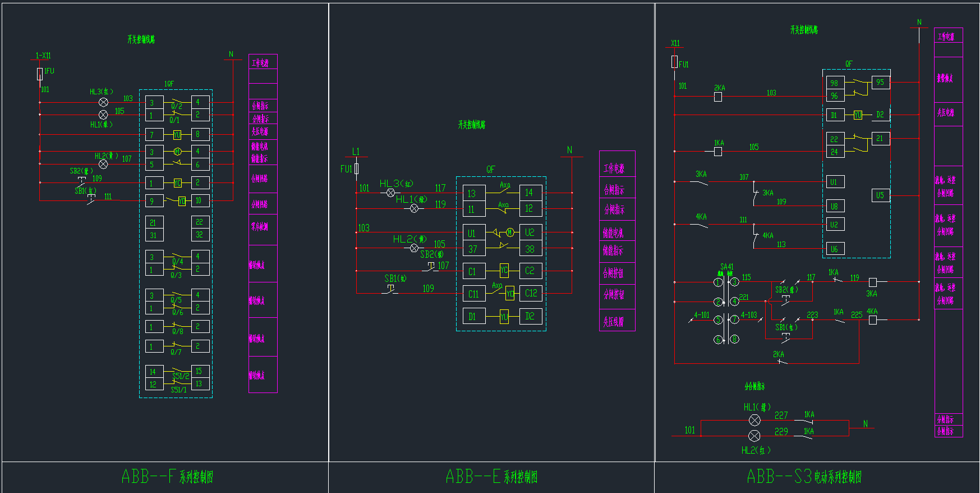The height and width of the screenshot is (493, 980).
Task: Select the 工作电源 legend cell in ABB-E
Action: (x=616, y=168)
